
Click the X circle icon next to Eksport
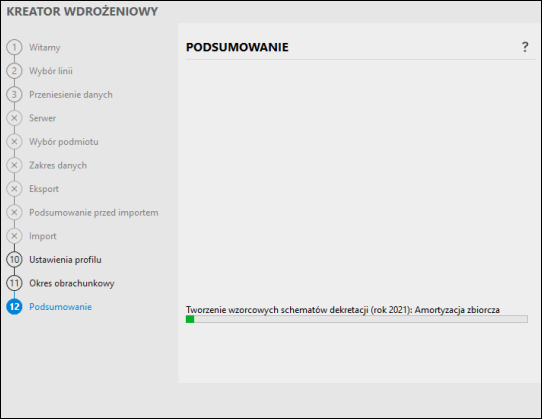pyautogui.click(x=14, y=189)
